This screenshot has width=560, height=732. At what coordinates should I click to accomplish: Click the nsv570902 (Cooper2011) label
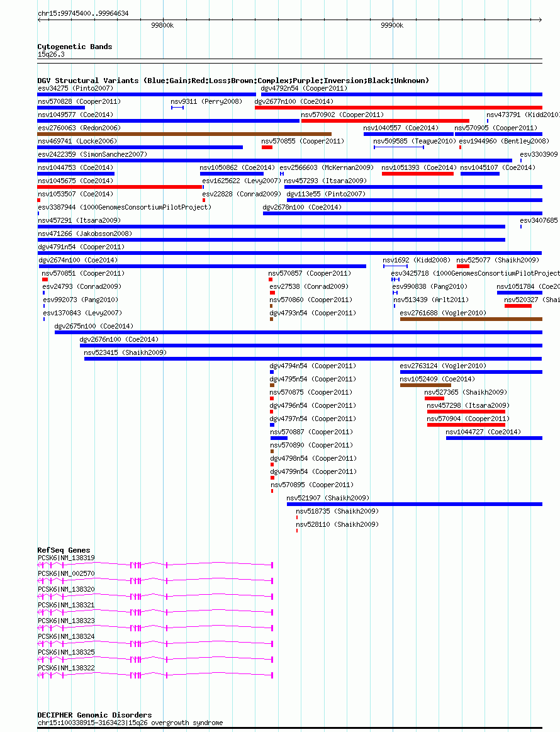pyautogui.click(x=342, y=115)
